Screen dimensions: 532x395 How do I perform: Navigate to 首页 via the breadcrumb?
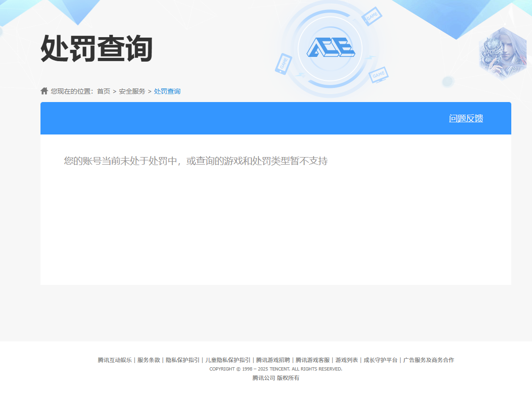click(103, 91)
